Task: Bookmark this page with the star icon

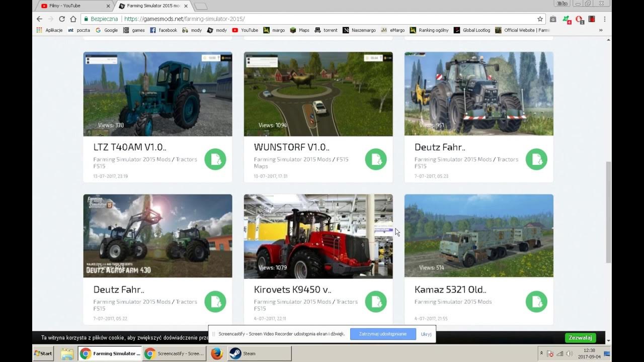Action: pos(540,19)
